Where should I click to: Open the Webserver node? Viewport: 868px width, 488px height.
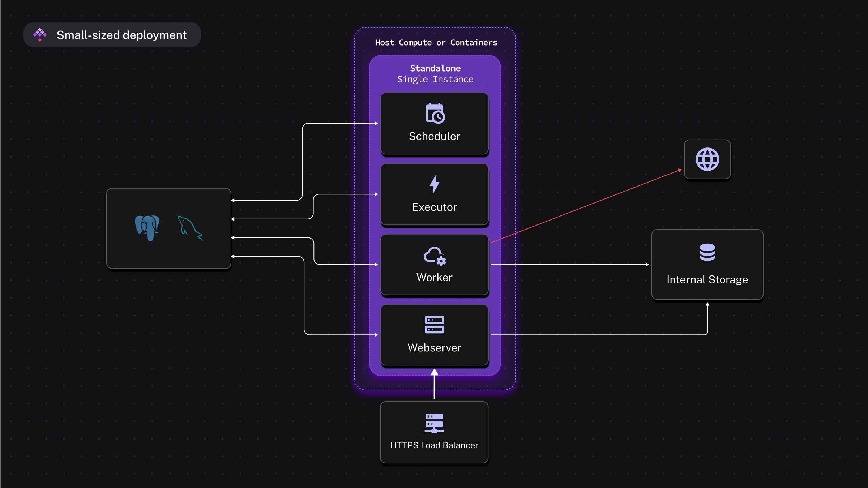pos(434,335)
